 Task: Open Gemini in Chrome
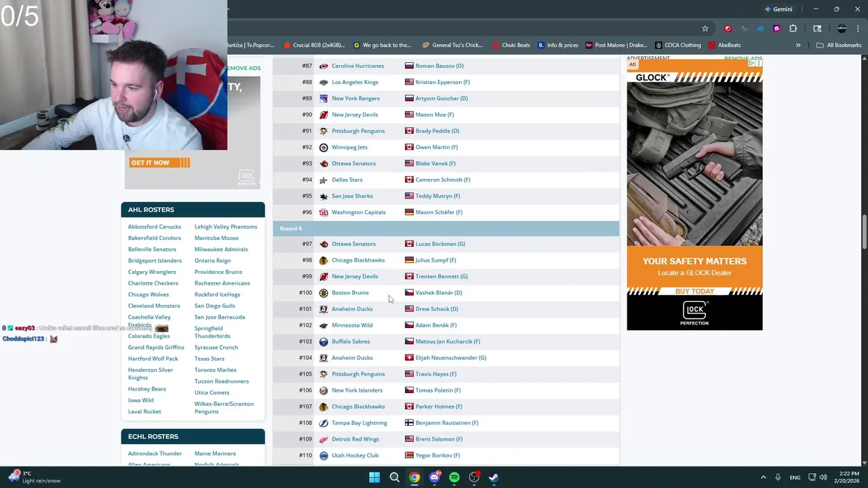coord(778,9)
